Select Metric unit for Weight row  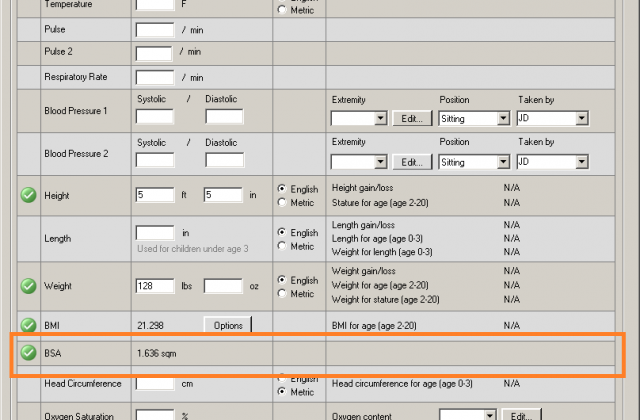click(x=282, y=293)
